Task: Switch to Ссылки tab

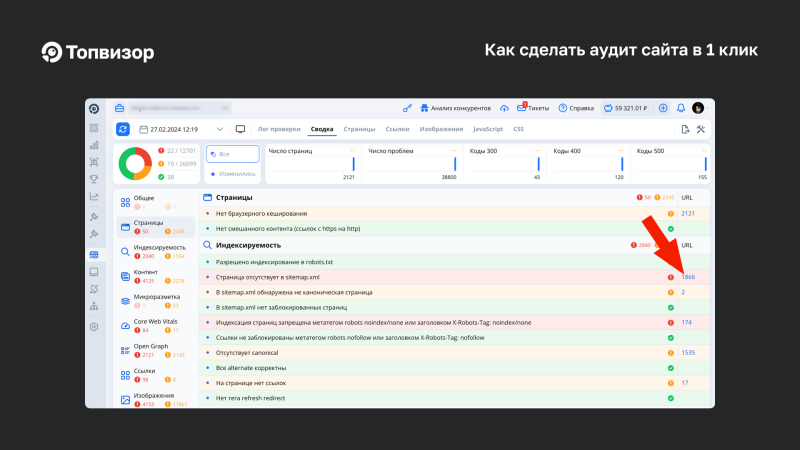Action: click(x=397, y=129)
